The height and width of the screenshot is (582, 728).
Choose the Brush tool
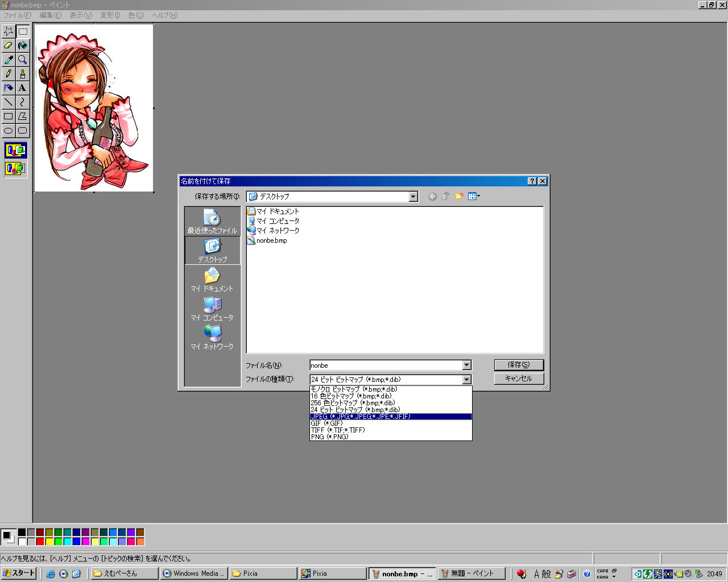[23, 74]
